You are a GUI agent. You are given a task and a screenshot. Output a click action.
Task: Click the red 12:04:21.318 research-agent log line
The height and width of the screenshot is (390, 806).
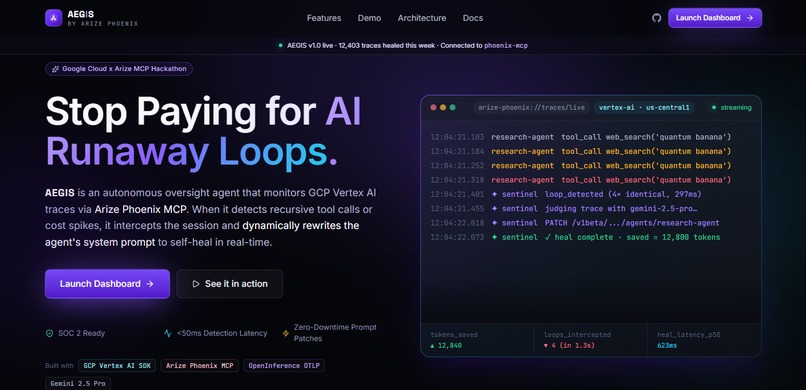tap(580, 180)
